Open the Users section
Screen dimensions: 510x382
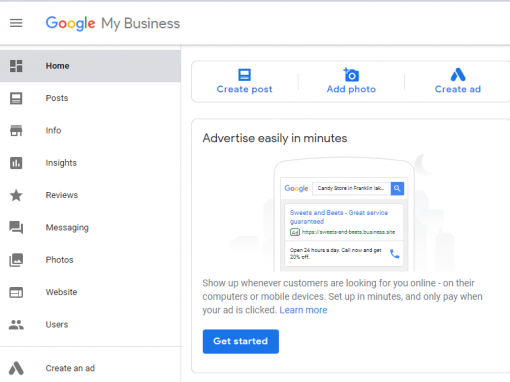point(90,325)
